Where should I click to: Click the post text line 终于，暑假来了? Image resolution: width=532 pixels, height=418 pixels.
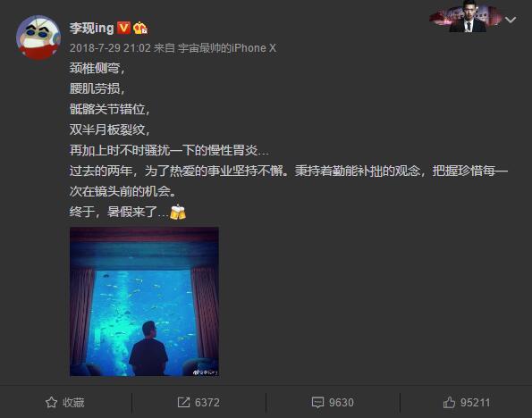point(119,213)
